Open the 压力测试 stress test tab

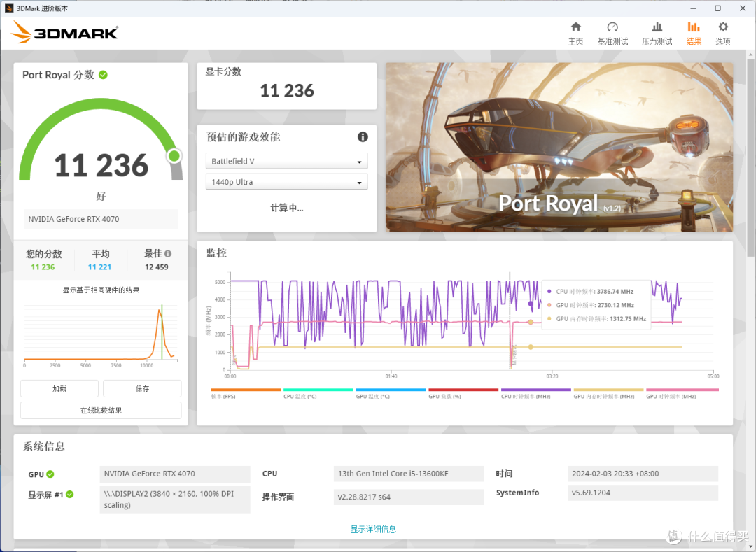[x=657, y=34]
